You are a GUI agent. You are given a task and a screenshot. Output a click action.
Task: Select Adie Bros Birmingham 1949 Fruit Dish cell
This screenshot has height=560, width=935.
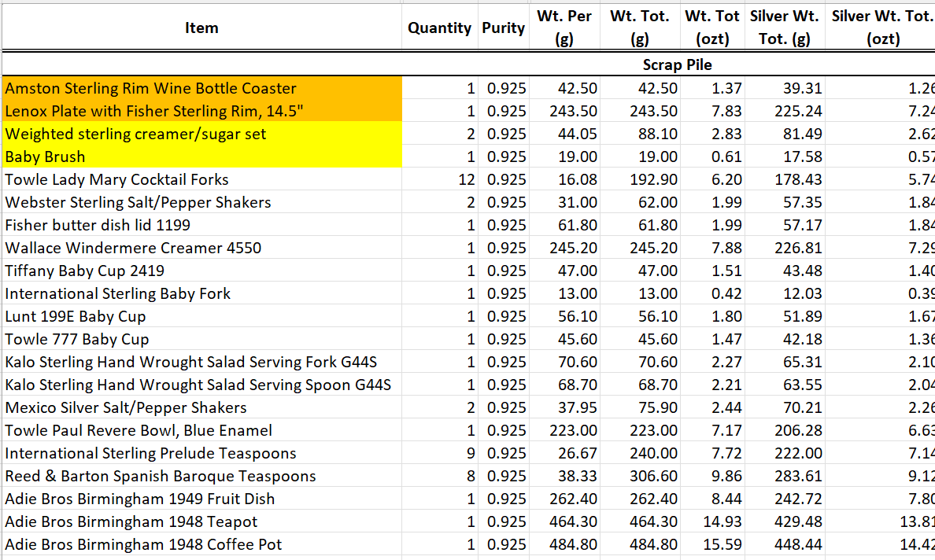coord(202,499)
